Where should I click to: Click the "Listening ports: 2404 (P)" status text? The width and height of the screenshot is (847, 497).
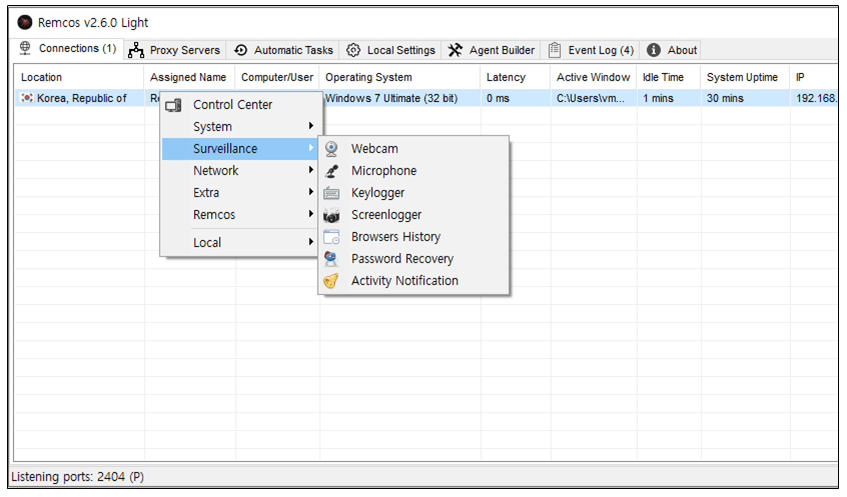pyautogui.click(x=78, y=476)
